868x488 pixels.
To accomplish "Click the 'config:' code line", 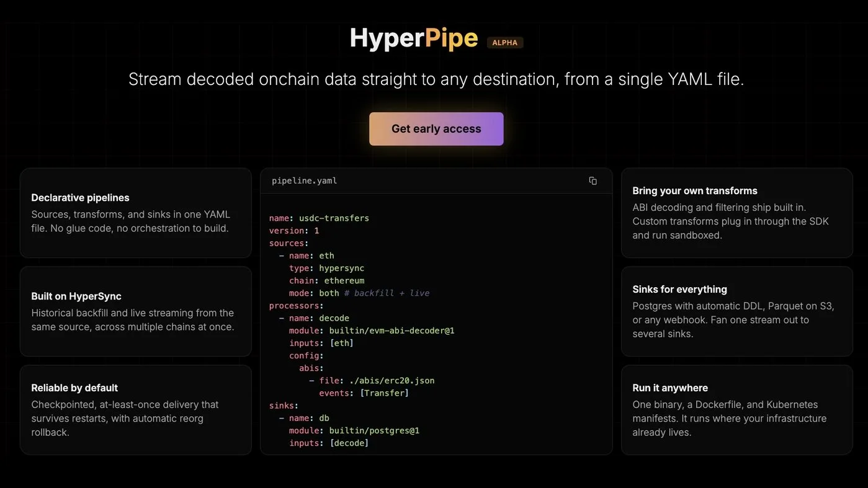I will (x=306, y=356).
